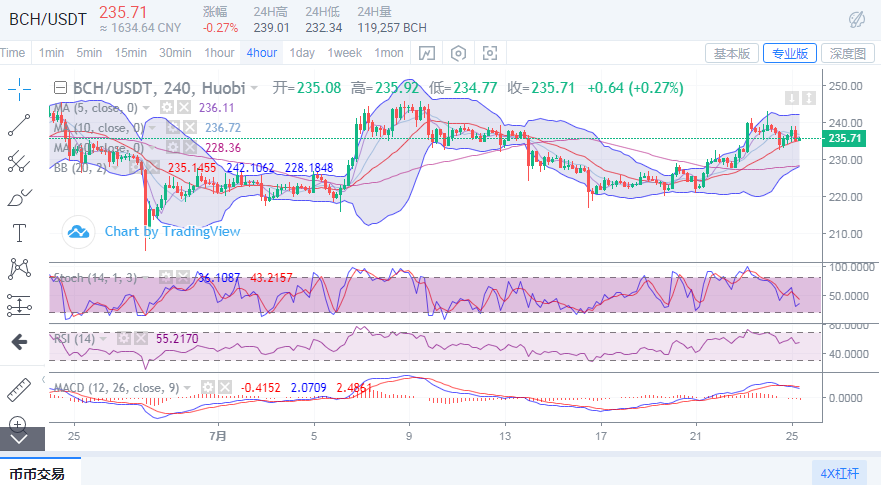Viewport: 881px width, 485px height.
Task: Choose the pitchfork drawing tool
Action: pyautogui.click(x=19, y=161)
